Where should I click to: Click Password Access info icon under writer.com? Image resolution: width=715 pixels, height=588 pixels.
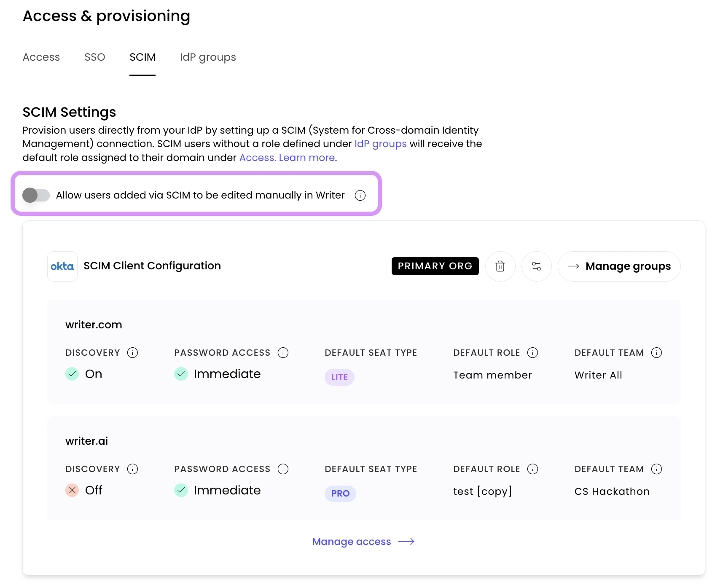pos(283,353)
